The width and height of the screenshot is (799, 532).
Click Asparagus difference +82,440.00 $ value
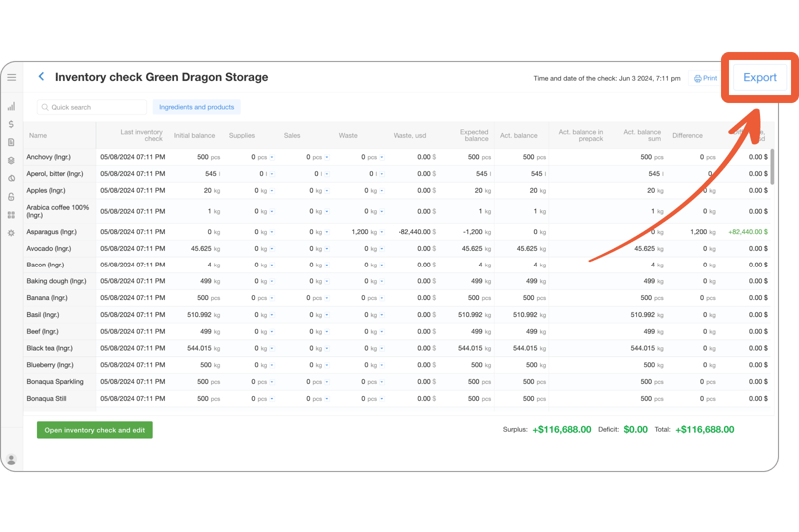click(747, 232)
